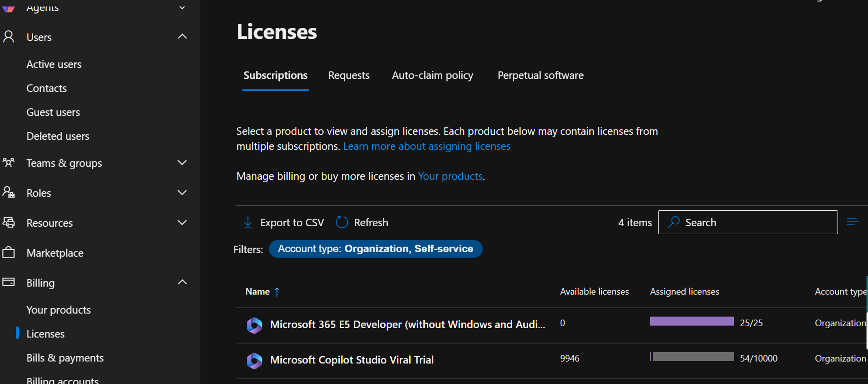Click the Roles icon in sidebar
This screenshot has height=384, width=868.
click(x=8, y=192)
